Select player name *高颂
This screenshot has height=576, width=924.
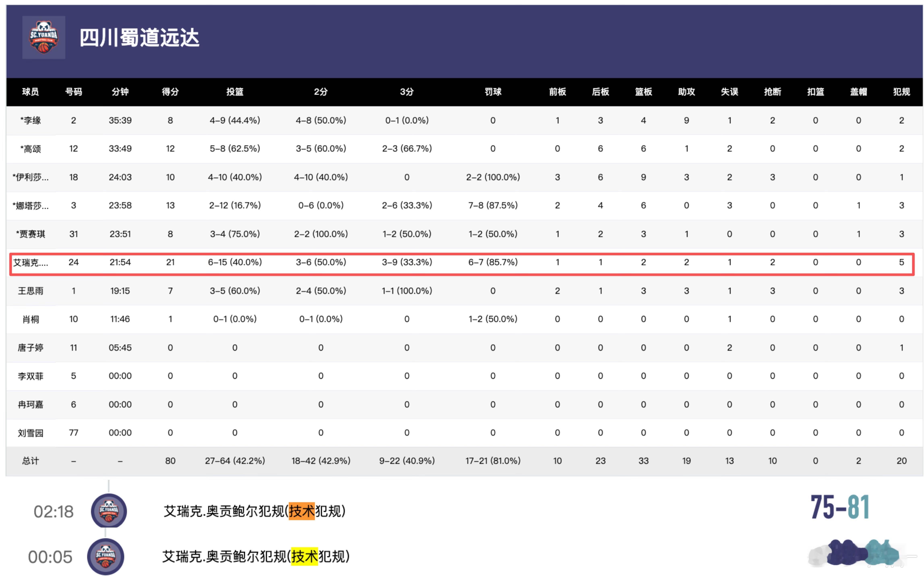[30, 149]
